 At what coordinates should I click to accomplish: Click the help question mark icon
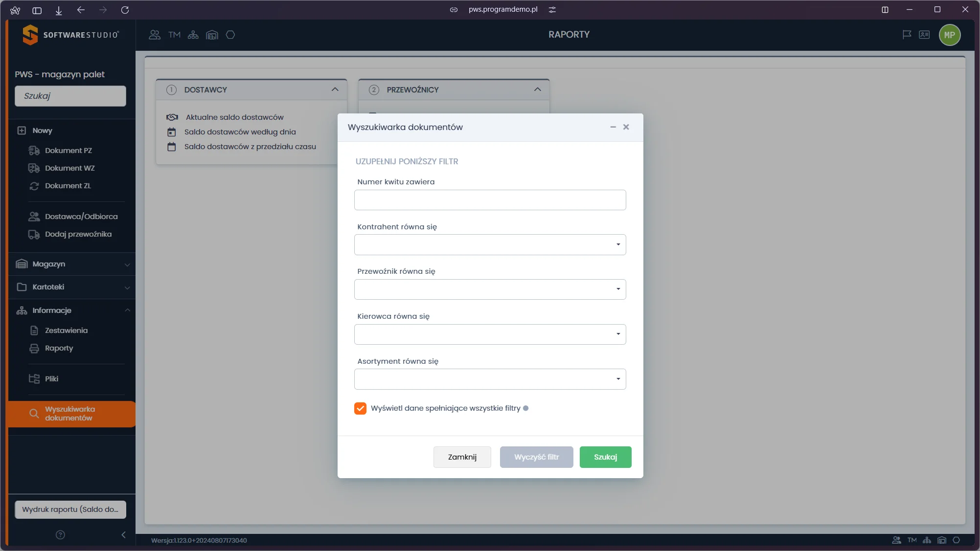pos(60,534)
